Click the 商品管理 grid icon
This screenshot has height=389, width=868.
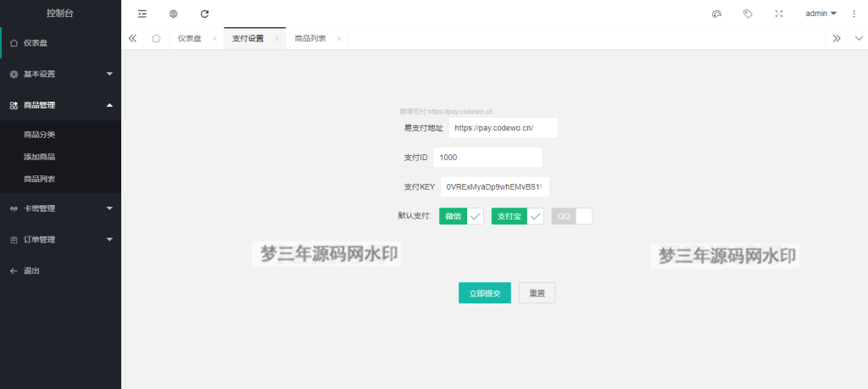(x=14, y=105)
